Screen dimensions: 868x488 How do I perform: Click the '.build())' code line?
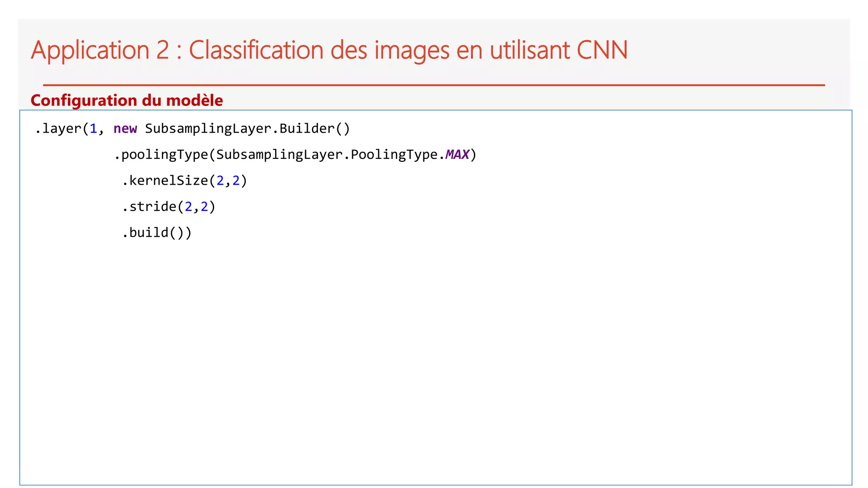(157, 233)
